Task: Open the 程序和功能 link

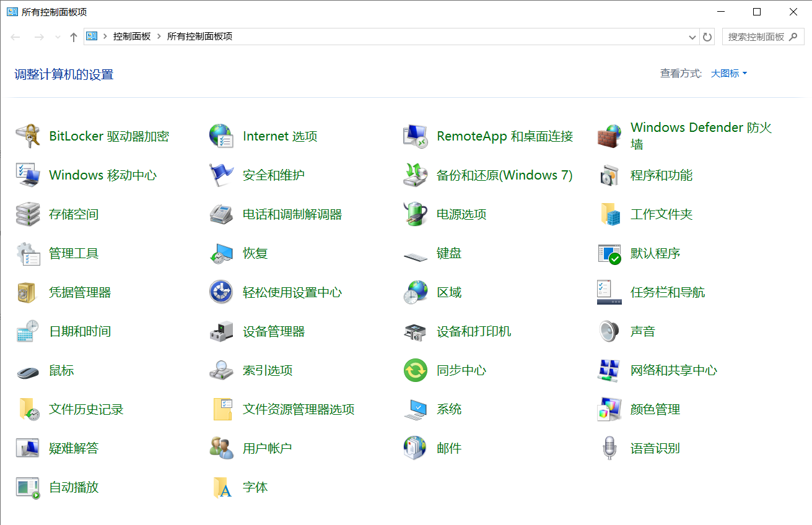Action: [x=661, y=175]
